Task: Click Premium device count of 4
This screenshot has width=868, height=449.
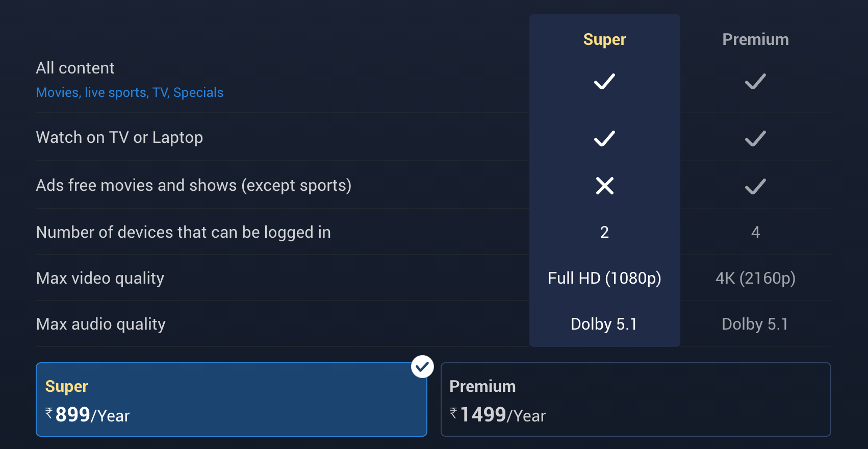Action: point(755,232)
